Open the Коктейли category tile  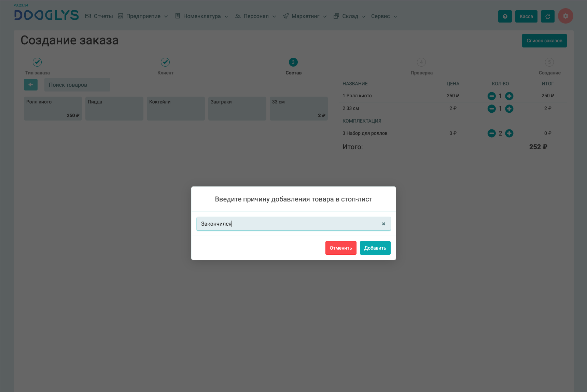point(176,109)
